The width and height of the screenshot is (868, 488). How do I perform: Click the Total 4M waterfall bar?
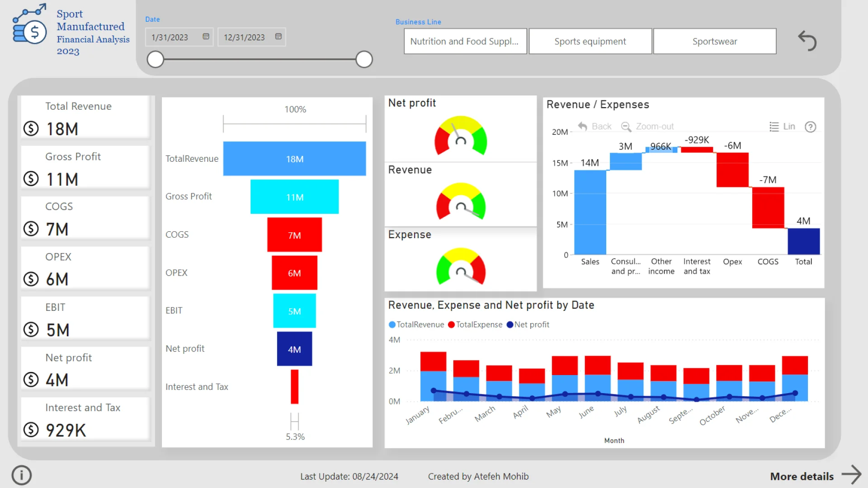(803, 241)
